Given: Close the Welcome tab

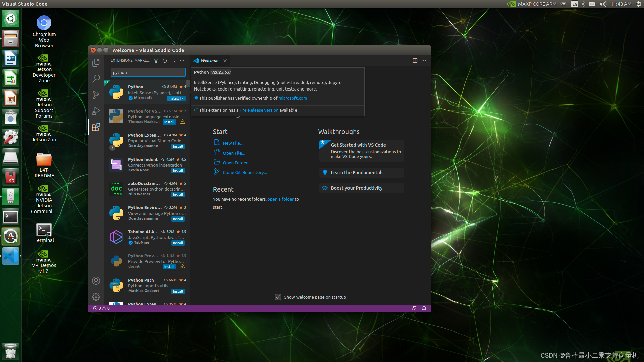Looking at the screenshot, I should pos(225,61).
